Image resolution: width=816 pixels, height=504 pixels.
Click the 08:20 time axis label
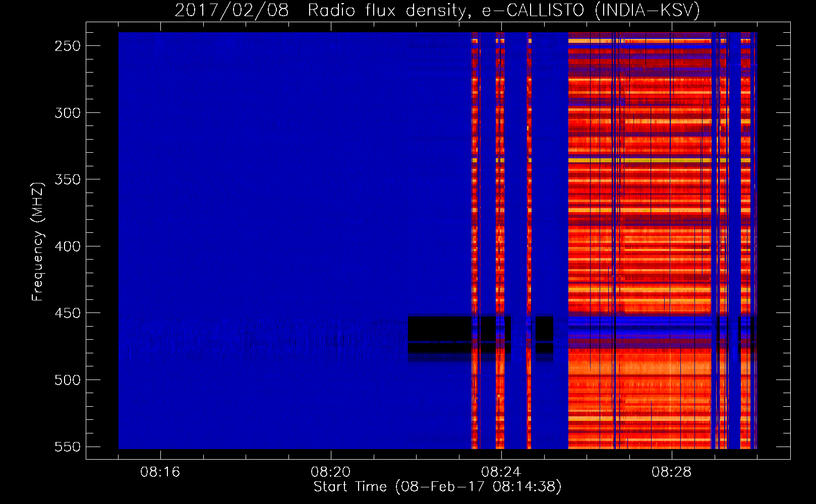click(330, 472)
